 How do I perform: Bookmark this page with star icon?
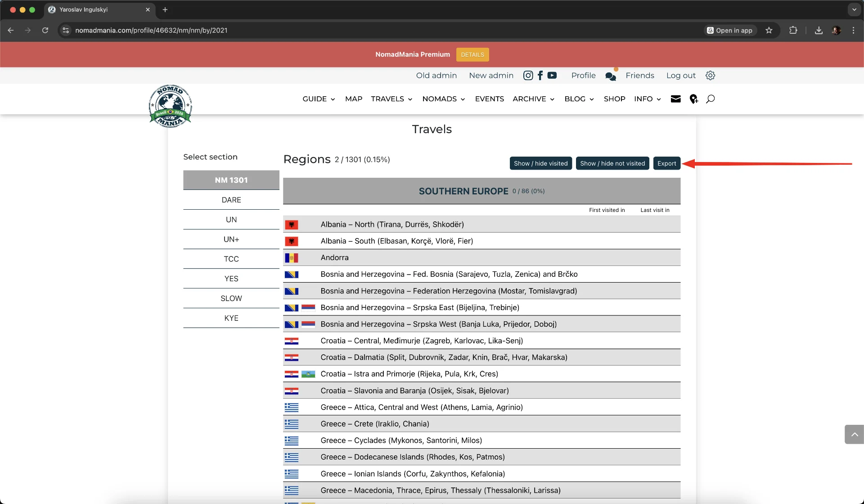(x=769, y=30)
